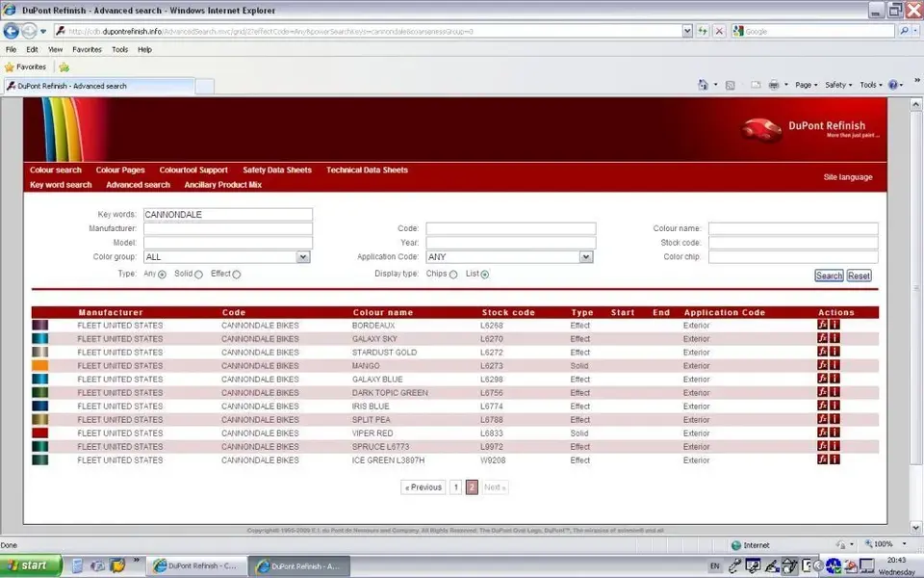Click the Google search magnifier icon
This screenshot has width=924, height=578.
tap(905, 31)
